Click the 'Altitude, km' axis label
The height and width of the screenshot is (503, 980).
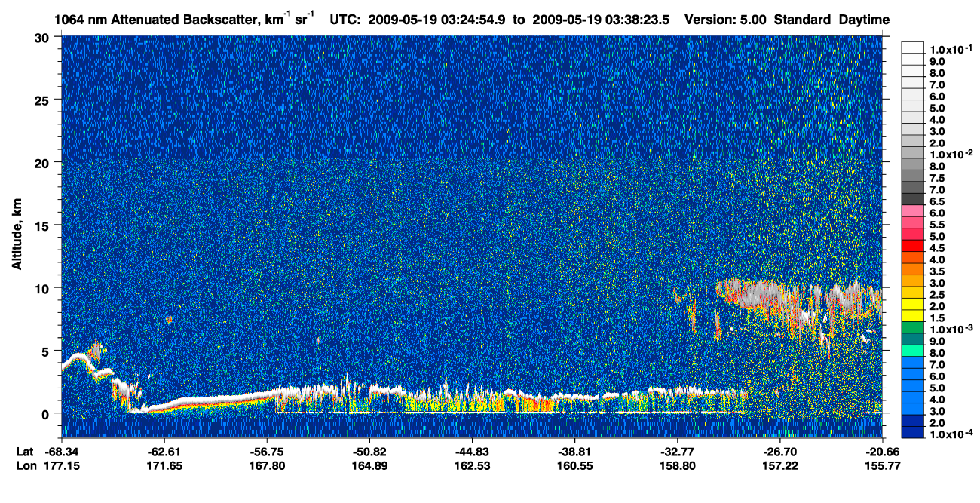(x=17, y=235)
